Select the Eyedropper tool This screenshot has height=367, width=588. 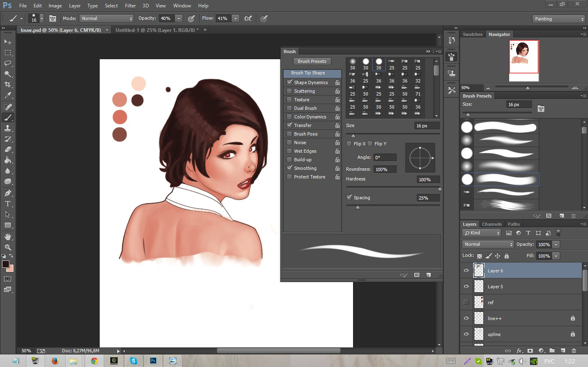(8, 96)
